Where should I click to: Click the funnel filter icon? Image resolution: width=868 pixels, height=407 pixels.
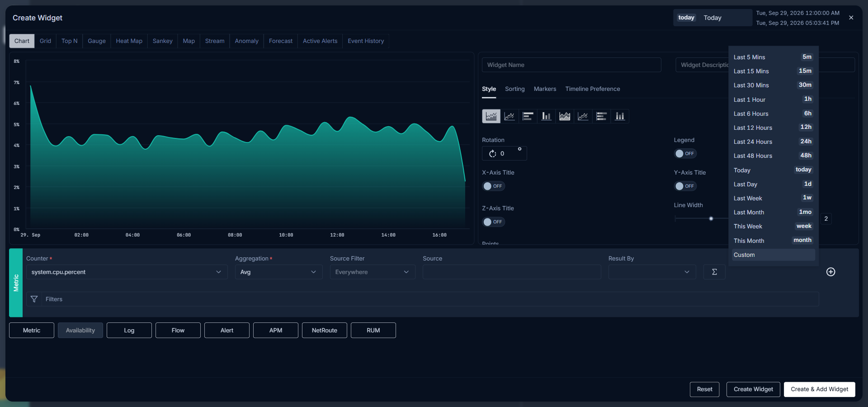coord(34,299)
